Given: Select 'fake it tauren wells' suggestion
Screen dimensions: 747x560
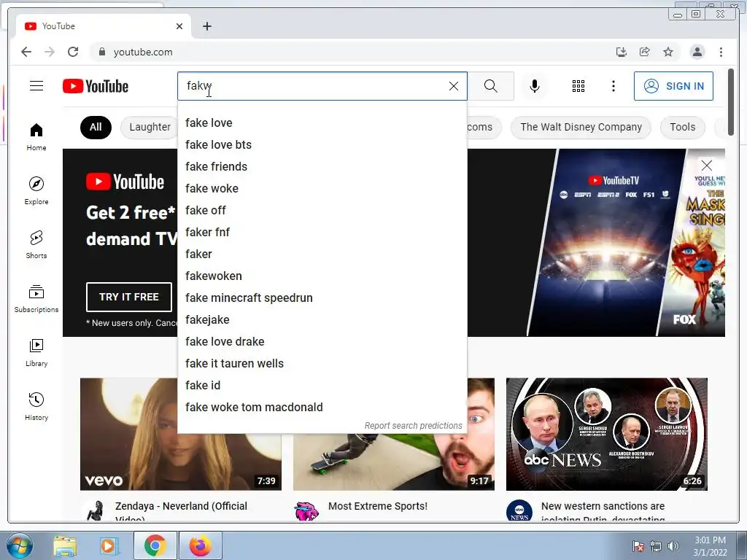Looking at the screenshot, I should pyautogui.click(x=322, y=364).
